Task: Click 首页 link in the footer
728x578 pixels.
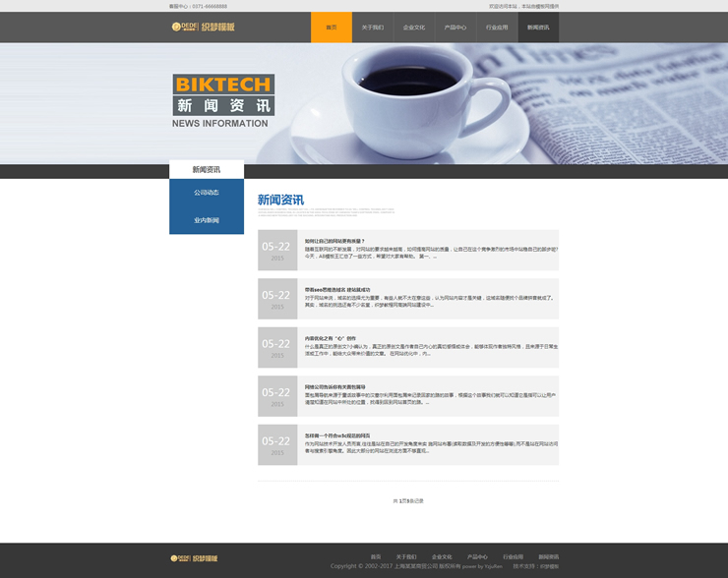Action: pyautogui.click(x=375, y=556)
